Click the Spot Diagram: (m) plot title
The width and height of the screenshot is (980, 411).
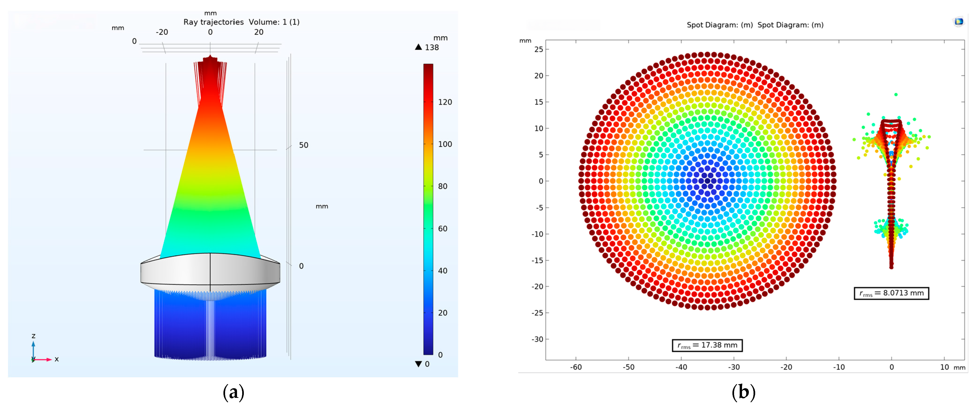tap(755, 25)
